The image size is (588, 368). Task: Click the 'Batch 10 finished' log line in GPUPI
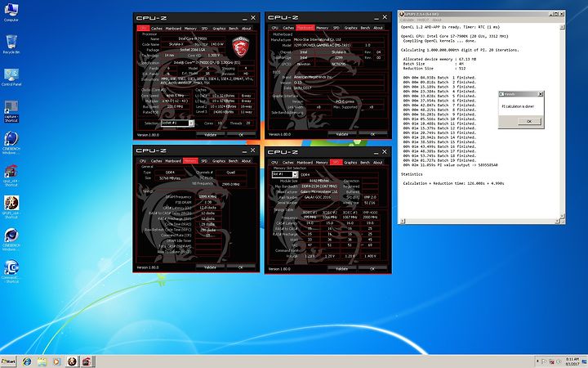pos(439,119)
